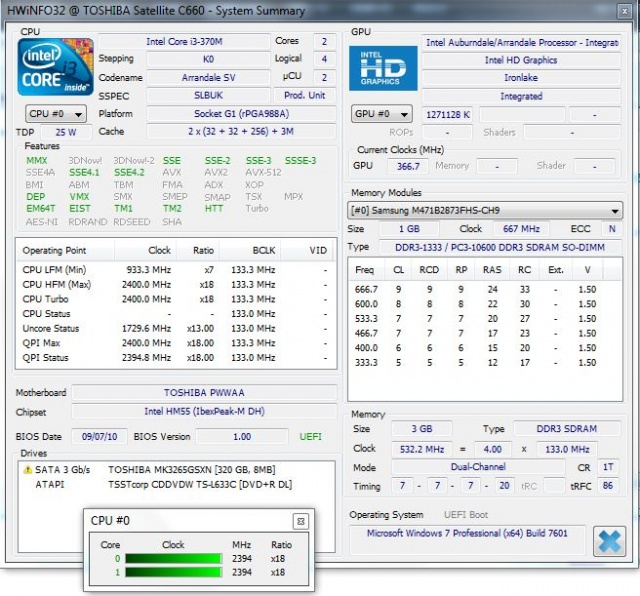This screenshot has width=640, height=596.
Task: Click the GPU clock 366.7 field
Action: tap(407, 166)
